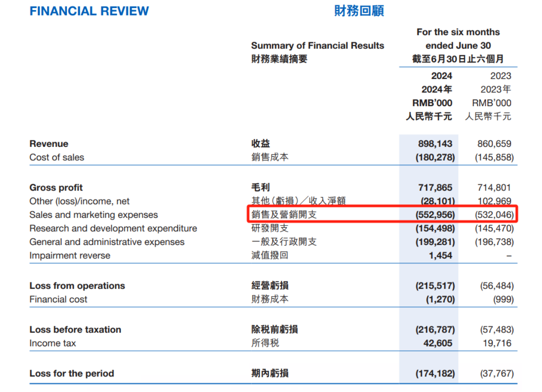Click the '截至6月30日止六個月' column header
The height and width of the screenshot is (392, 542).
tap(458, 59)
